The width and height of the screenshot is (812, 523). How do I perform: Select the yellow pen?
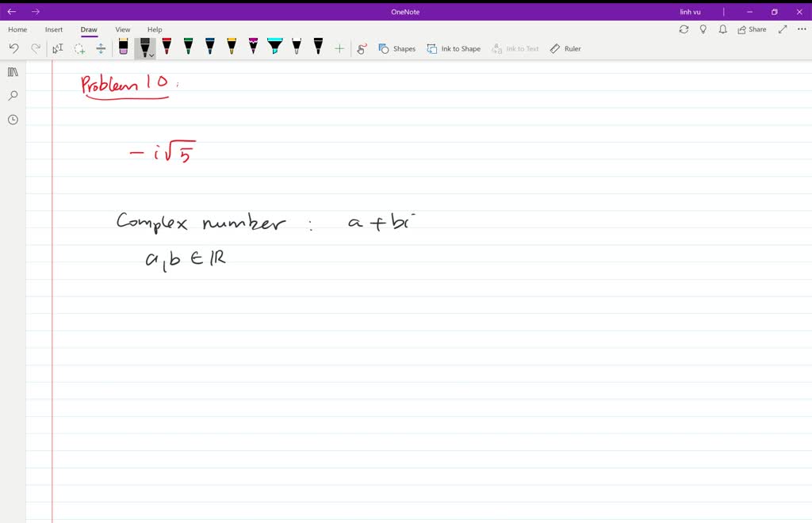tap(231, 46)
